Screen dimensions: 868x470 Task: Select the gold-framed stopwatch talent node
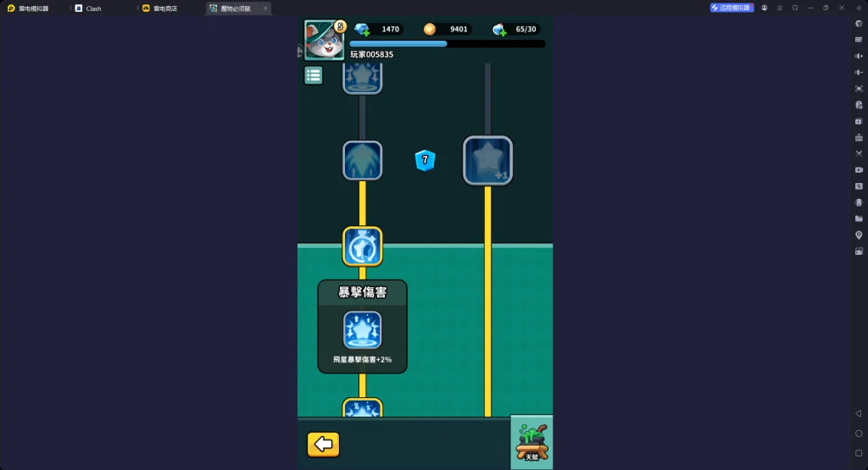[x=363, y=246]
